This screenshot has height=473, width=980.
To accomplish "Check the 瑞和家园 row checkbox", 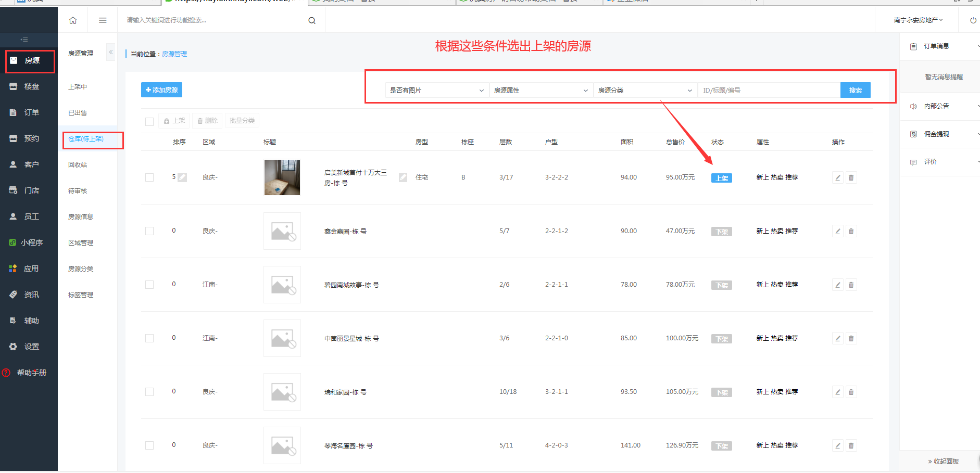I will click(x=149, y=392).
